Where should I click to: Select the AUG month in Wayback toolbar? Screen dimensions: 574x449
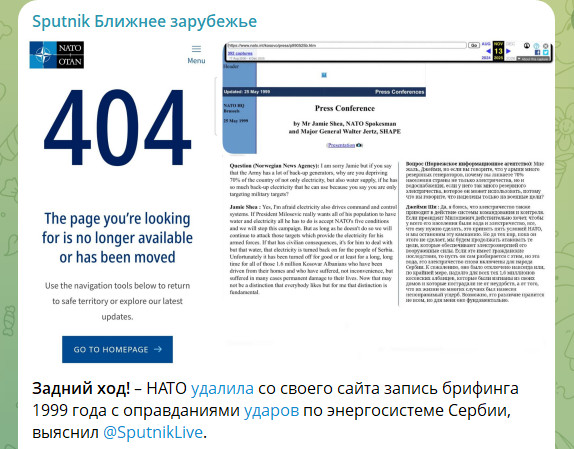[x=486, y=44]
